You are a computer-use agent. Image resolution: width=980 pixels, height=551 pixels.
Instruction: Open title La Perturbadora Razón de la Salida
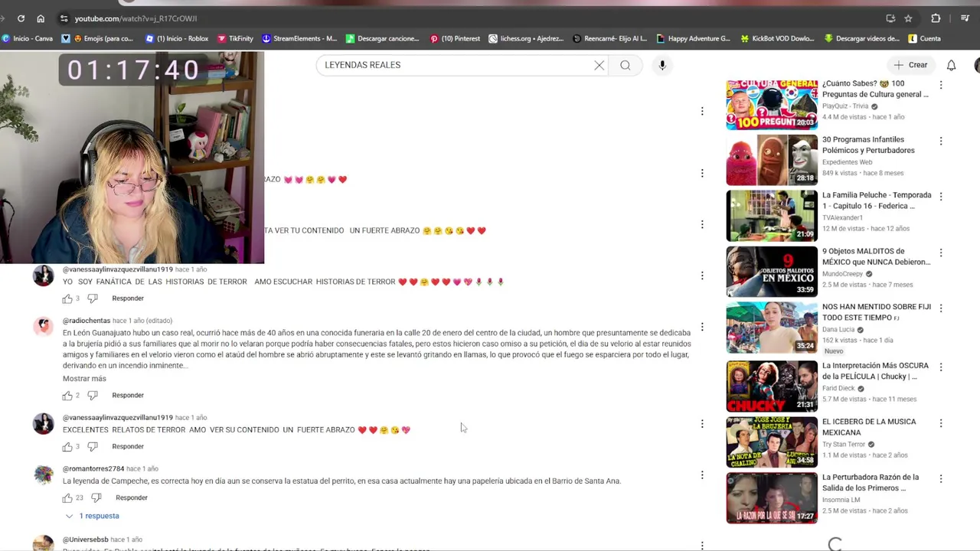(x=871, y=483)
